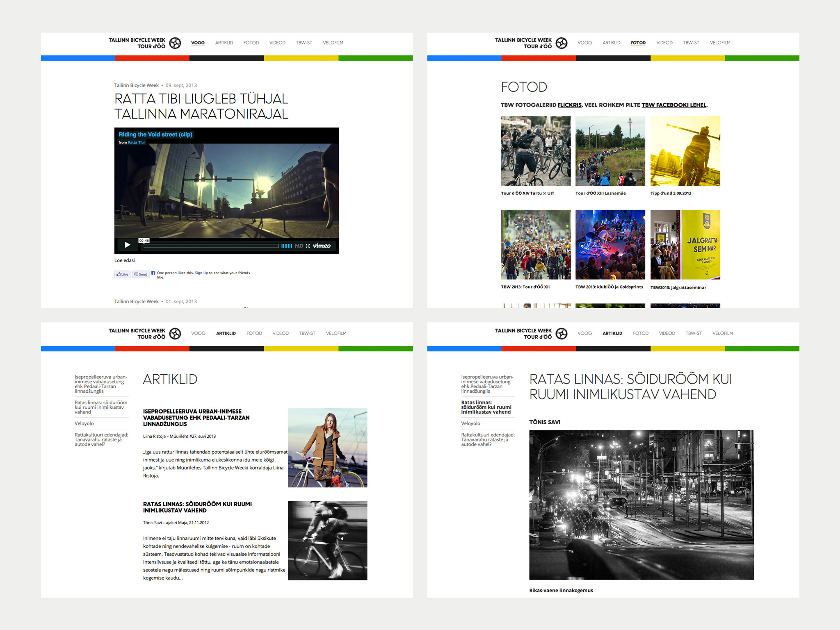The height and width of the screenshot is (630, 840).
Task: Click the video progress bar
Action: click(x=211, y=246)
